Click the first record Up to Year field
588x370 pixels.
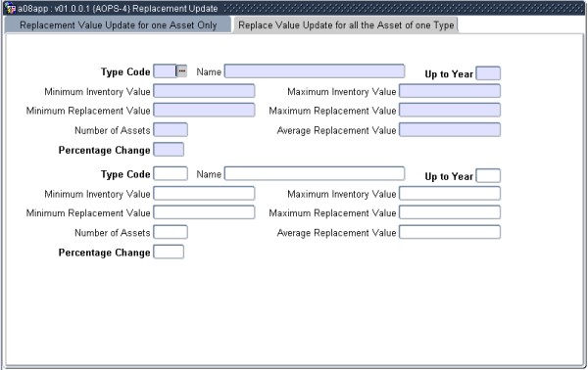[488, 73]
